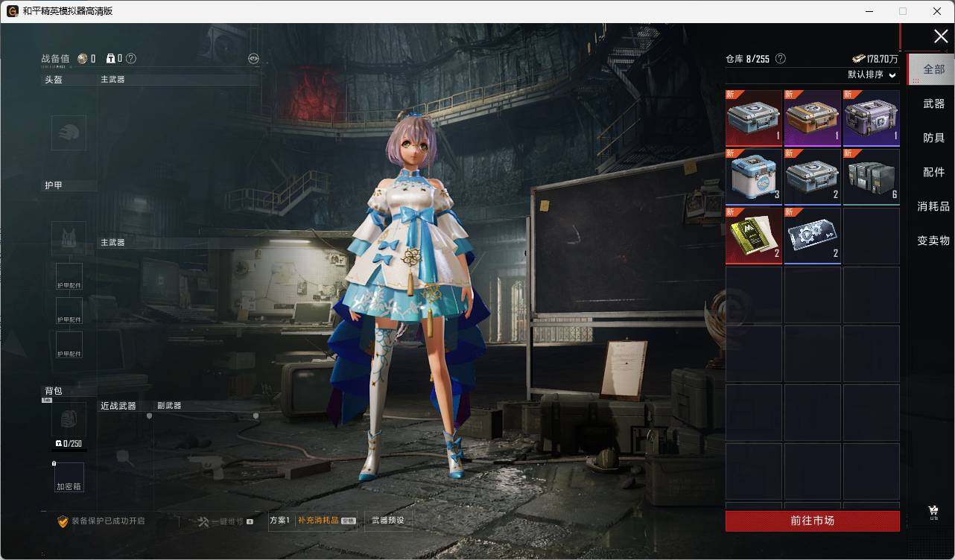Image resolution: width=955 pixels, height=560 pixels.
Task: Minimize the emulator window
Action: (869, 11)
